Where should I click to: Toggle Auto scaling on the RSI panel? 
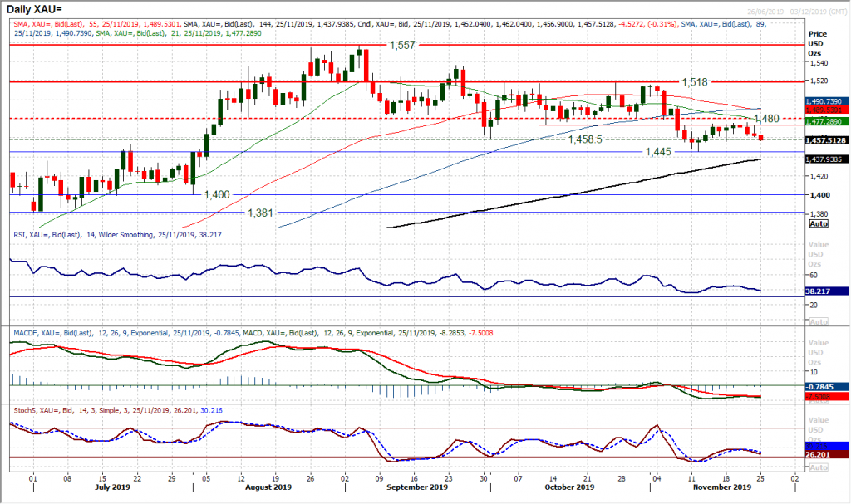click(x=819, y=321)
